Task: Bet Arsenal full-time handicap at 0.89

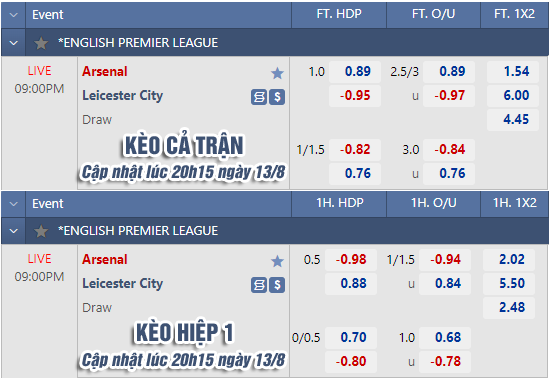Action: [x=355, y=72]
